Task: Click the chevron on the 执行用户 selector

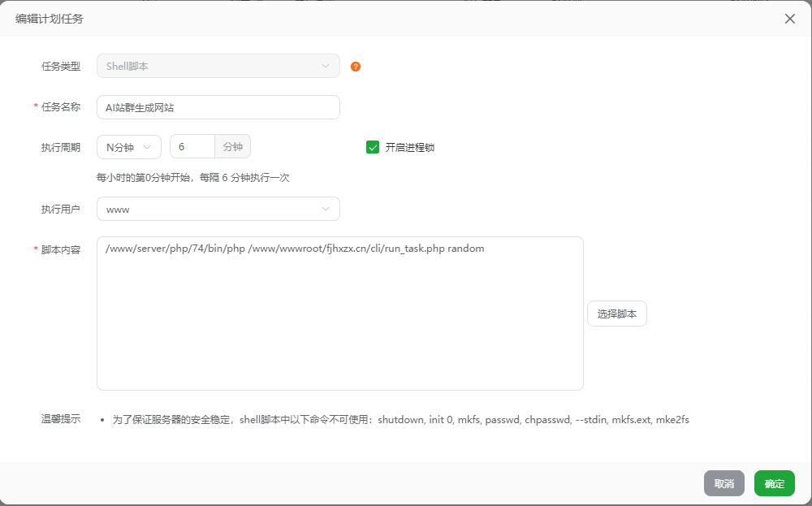Action: [x=325, y=209]
